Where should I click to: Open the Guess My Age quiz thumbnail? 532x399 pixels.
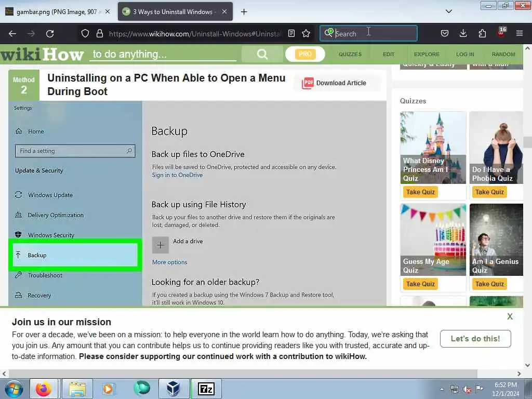pos(433,240)
